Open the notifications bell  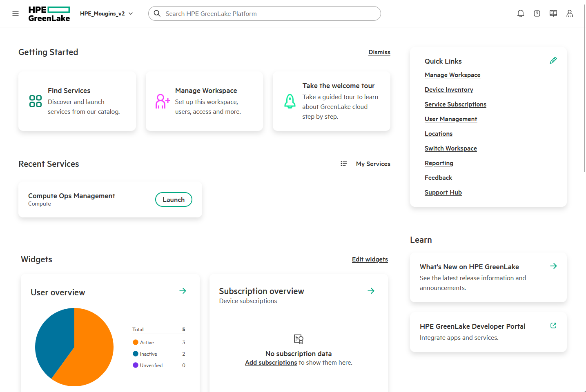pyautogui.click(x=520, y=13)
